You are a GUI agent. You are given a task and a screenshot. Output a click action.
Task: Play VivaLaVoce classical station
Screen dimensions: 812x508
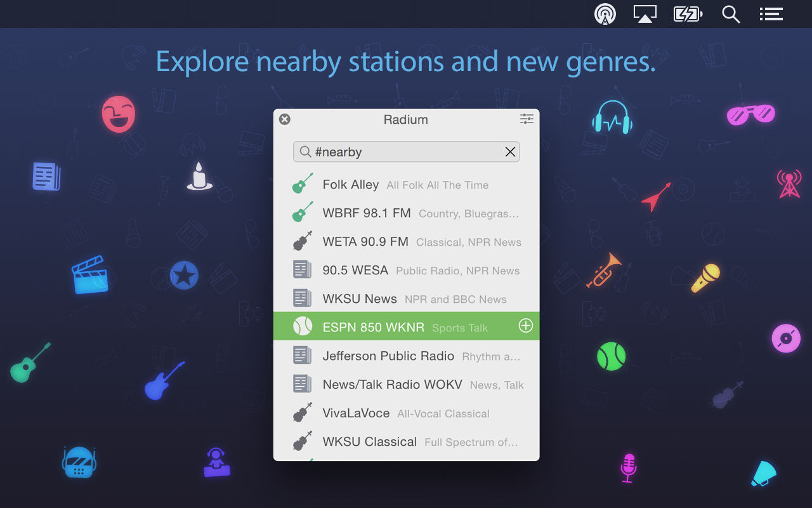[x=406, y=413]
